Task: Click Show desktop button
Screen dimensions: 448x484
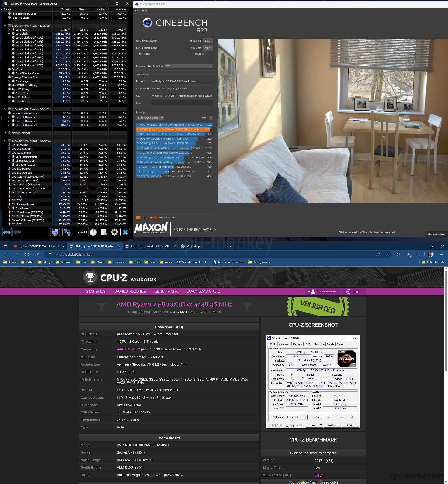Action: (436, 234)
